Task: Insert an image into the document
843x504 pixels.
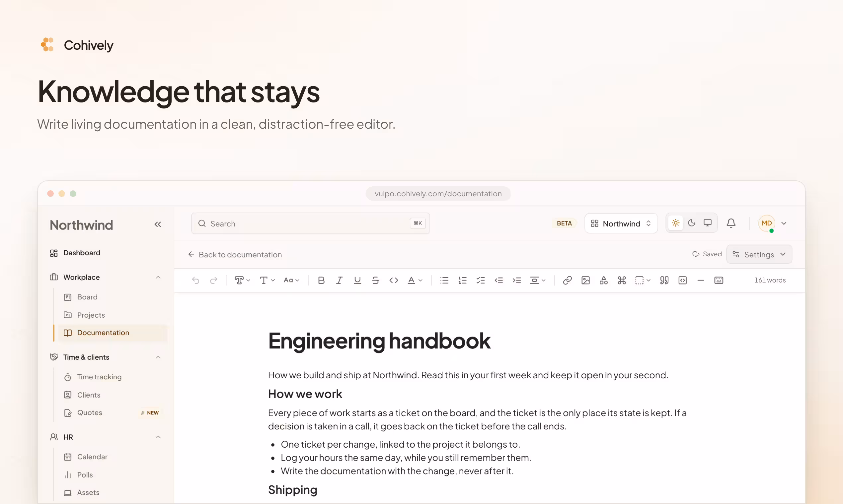Action: [585, 280]
